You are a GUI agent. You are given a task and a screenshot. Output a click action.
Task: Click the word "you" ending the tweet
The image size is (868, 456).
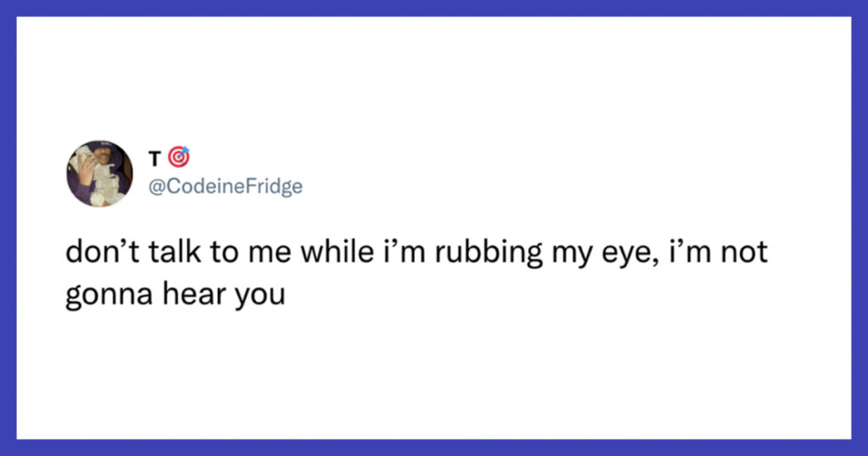[259, 296]
